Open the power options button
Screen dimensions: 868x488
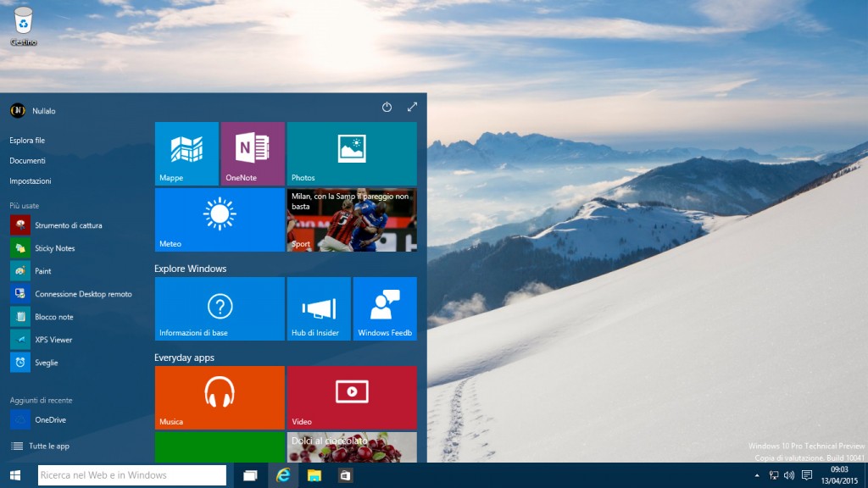[x=387, y=107]
